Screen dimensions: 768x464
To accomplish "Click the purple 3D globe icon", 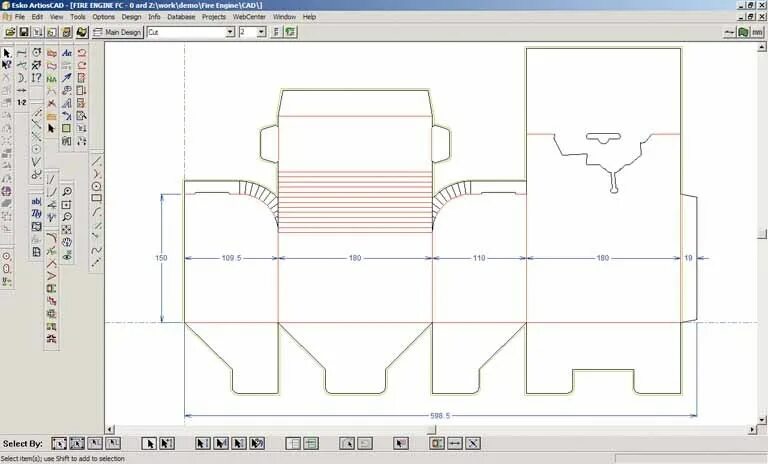I will point(6,191).
